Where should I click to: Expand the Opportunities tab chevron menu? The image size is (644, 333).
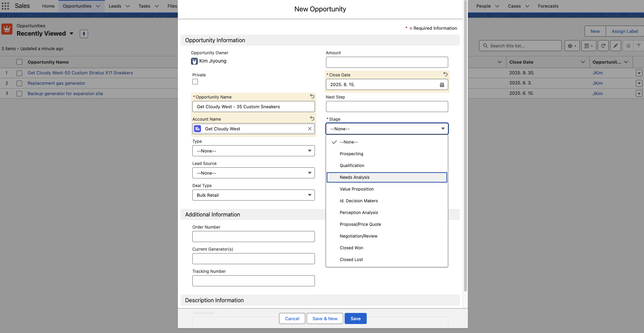point(98,6)
